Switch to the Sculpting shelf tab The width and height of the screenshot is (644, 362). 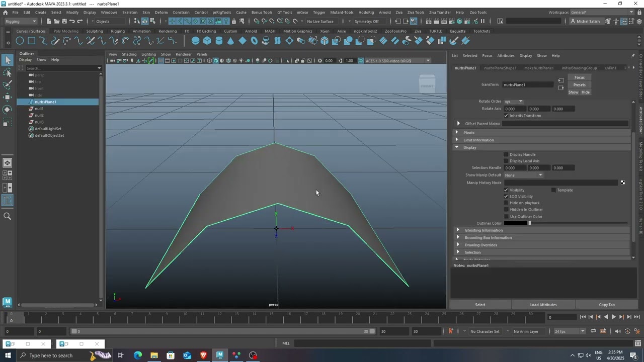pyautogui.click(x=95, y=31)
